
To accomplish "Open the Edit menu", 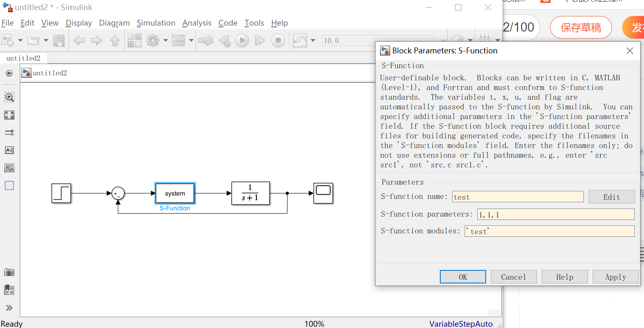I will click(27, 23).
